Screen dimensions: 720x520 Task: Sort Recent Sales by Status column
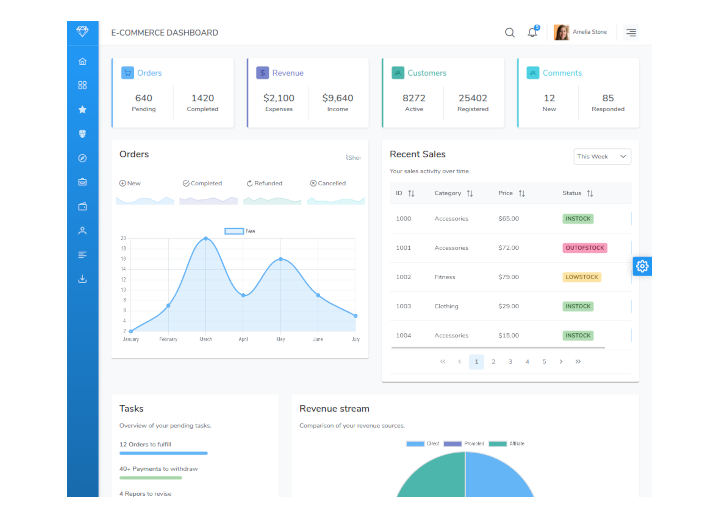(578, 193)
